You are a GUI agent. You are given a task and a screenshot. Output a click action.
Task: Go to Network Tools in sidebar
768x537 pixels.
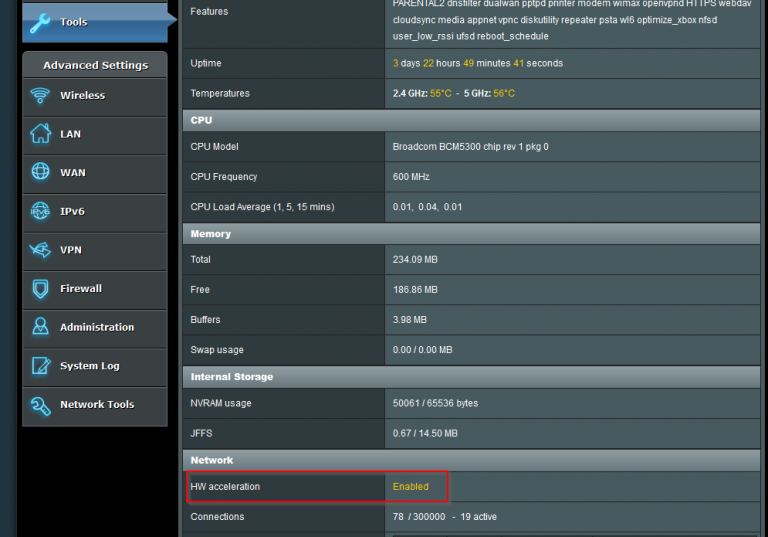click(x=96, y=405)
